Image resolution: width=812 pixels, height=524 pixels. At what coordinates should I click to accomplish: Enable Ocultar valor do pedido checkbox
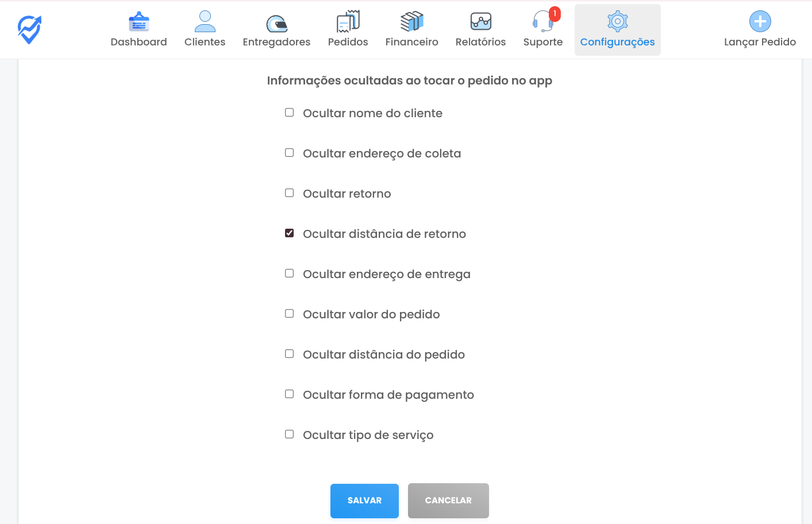pos(290,314)
